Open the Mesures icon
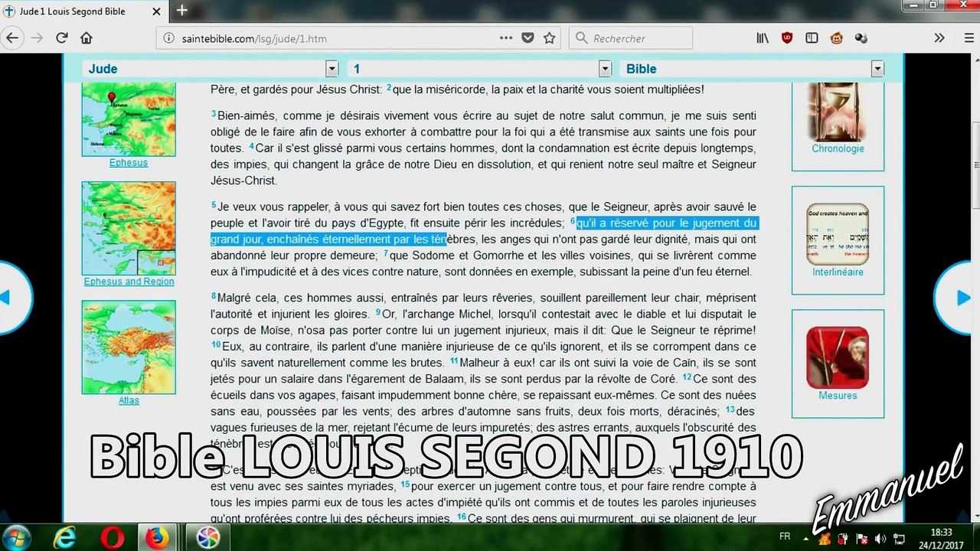Image resolution: width=980 pixels, height=551 pixels. pyautogui.click(x=838, y=357)
